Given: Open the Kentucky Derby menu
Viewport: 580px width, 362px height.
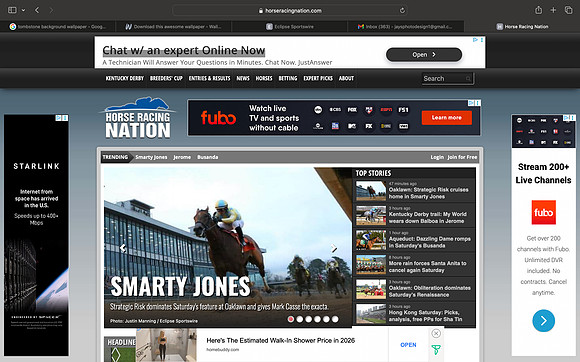Looking at the screenshot, I should pos(125,78).
